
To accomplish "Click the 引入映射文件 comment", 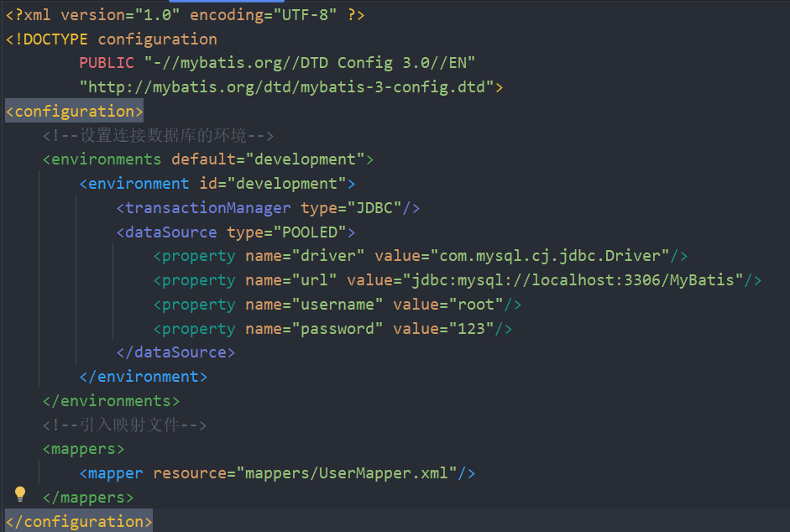I will 125,425.
